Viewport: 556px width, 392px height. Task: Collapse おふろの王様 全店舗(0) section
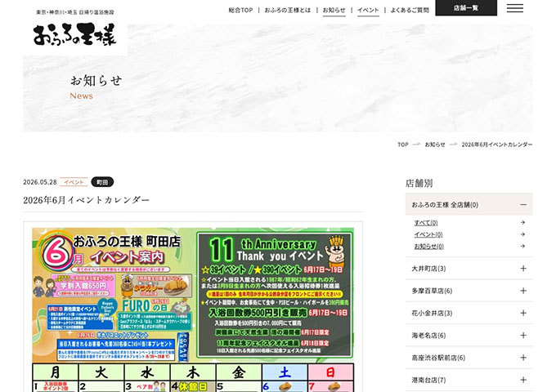469,204
